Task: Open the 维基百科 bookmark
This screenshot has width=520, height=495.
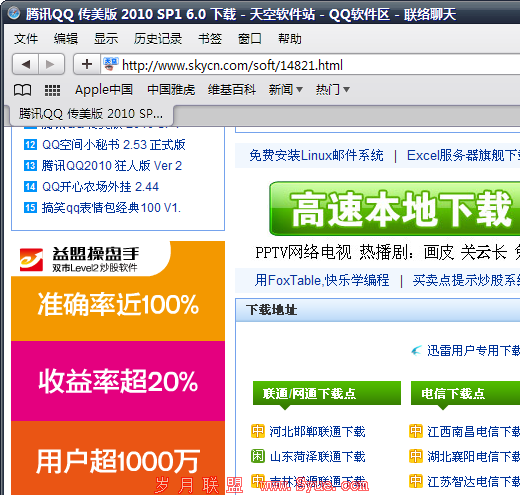Action: pos(232,90)
